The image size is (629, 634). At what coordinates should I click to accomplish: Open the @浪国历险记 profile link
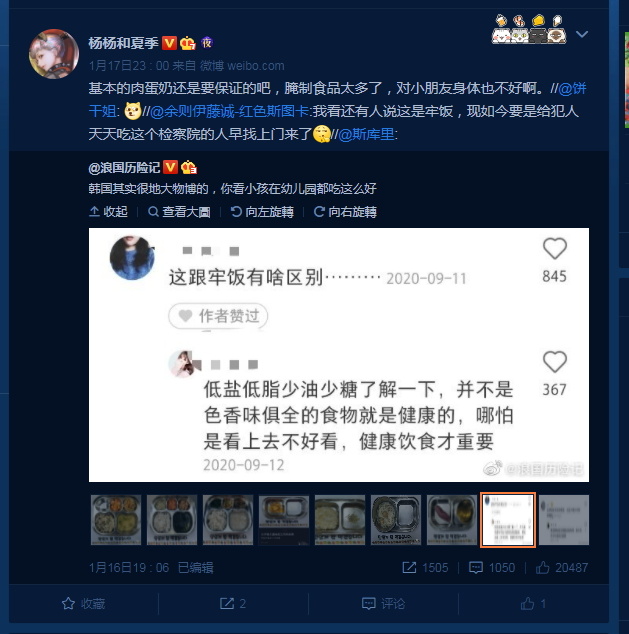click(x=125, y=167)
